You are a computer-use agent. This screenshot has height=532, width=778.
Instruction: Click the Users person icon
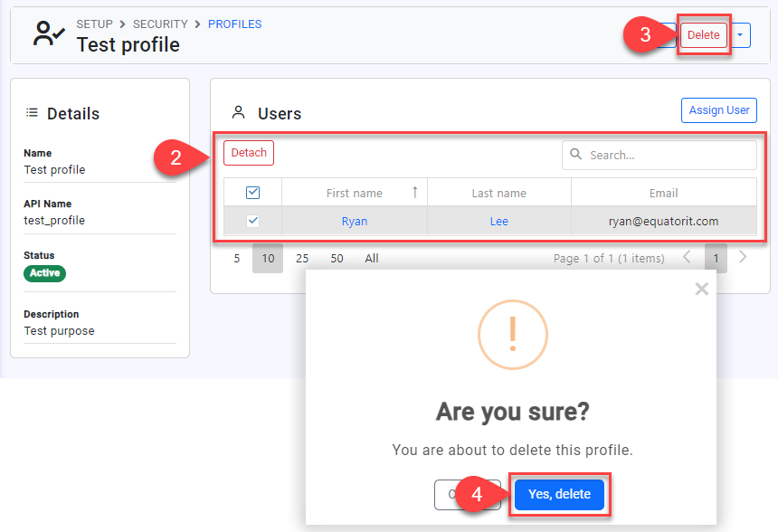tap(239, 113)
